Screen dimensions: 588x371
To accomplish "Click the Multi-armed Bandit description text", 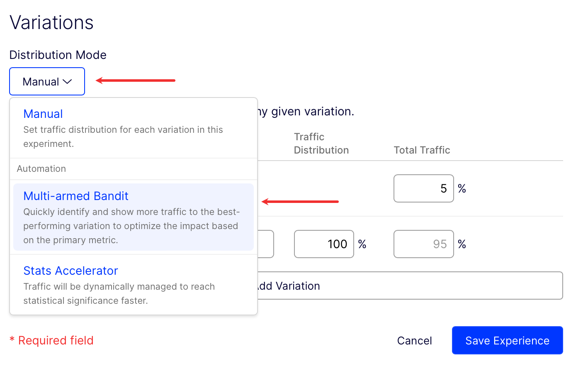I will click(131, 226).
